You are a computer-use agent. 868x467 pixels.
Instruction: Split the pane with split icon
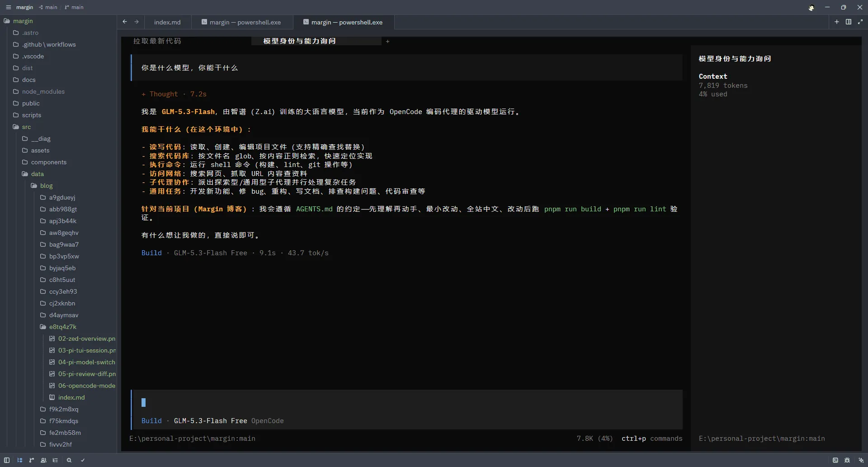[x=849, y=22]
